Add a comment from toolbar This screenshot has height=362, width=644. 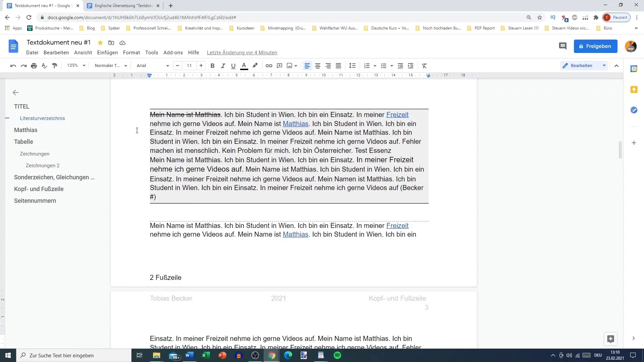pyautogui.click(x=279, y=66)
